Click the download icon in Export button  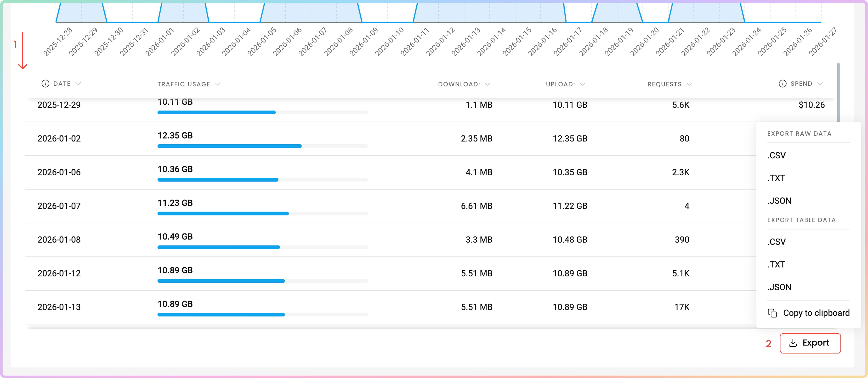coord(793,343)
